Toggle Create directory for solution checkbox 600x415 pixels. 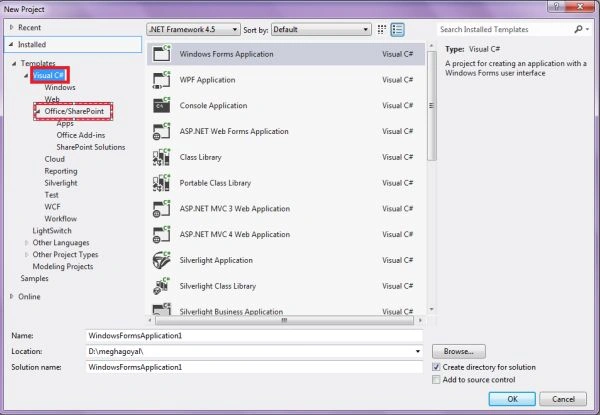436,367
